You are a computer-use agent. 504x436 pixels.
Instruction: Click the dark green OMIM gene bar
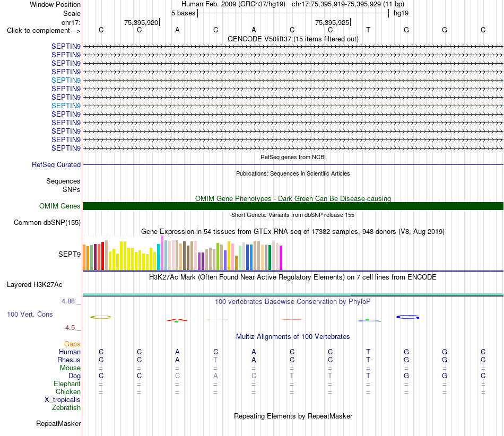pyautogui.click(x=293, y=206)
